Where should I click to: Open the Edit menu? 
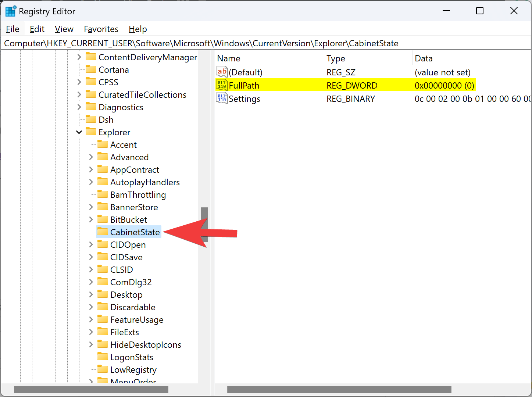coord(37,29)
